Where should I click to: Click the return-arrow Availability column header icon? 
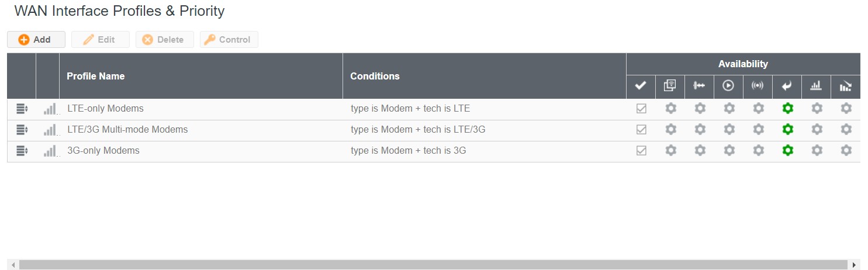click(x=787, y=86)
